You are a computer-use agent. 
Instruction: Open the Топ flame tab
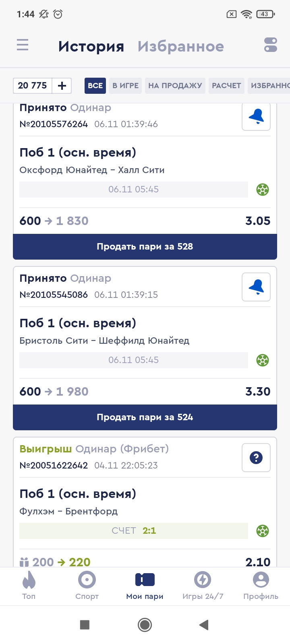tap(29, 586)
